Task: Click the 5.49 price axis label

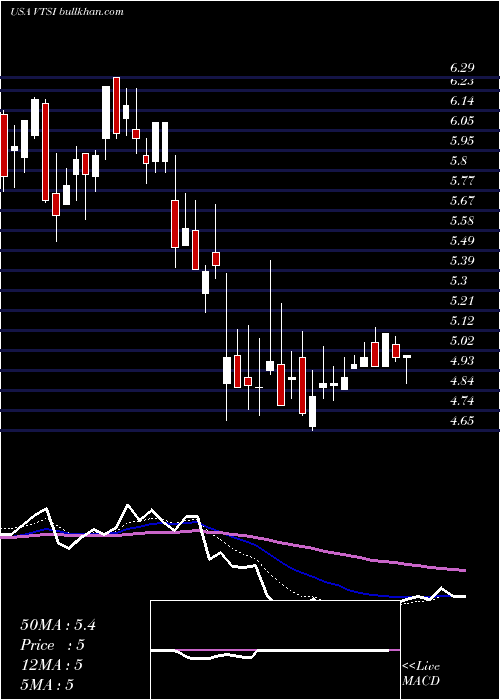Action: [x=462, y=241]
